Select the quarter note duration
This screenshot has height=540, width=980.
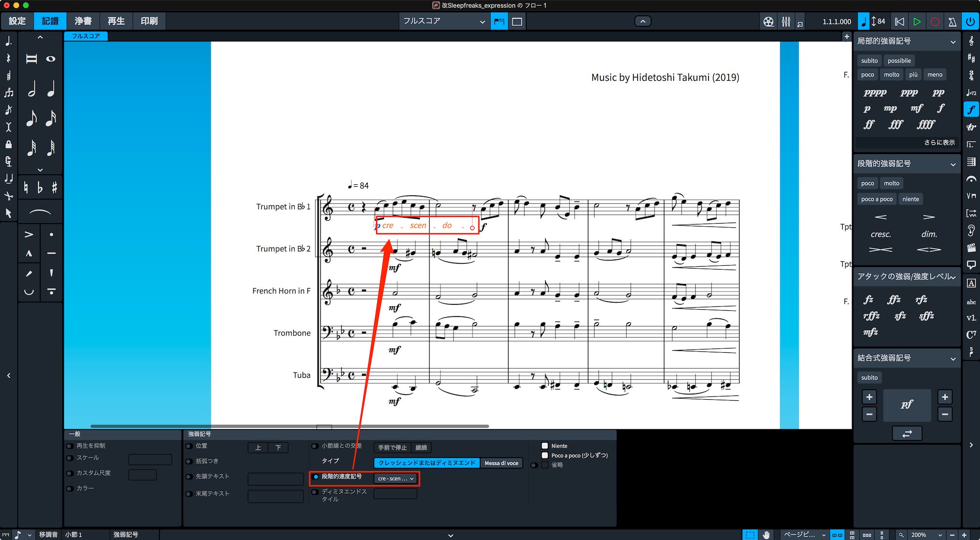(x=51, y=89)
